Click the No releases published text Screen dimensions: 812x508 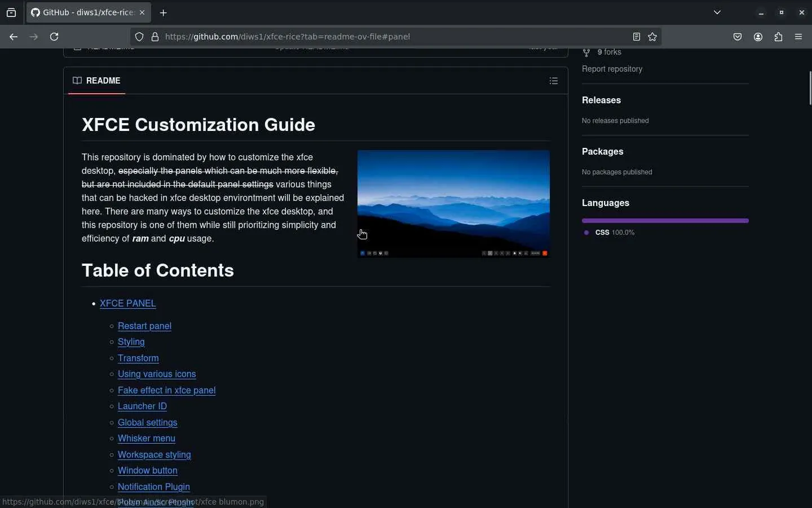(615, 121)
